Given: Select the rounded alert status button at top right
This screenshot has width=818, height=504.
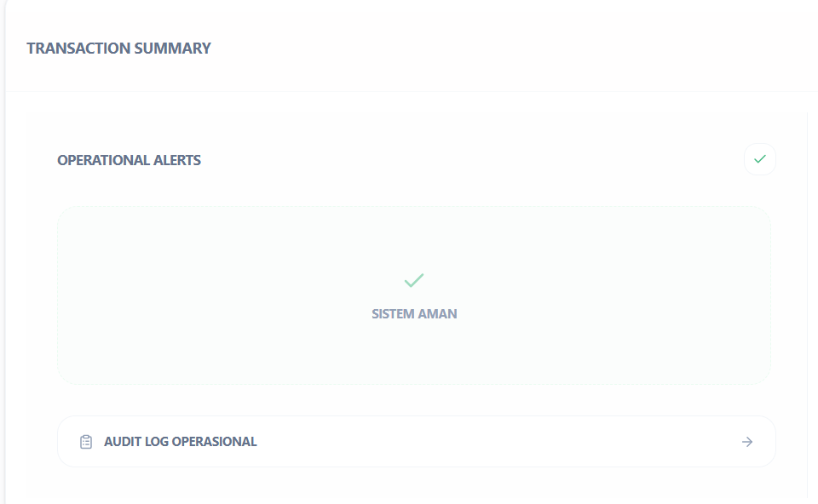Looking at the screenshot, I should click(759, 159).
